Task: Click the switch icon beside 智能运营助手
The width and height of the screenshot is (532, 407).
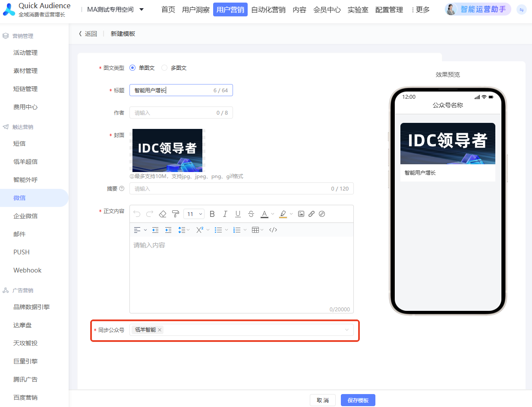Action: point(521,9)
